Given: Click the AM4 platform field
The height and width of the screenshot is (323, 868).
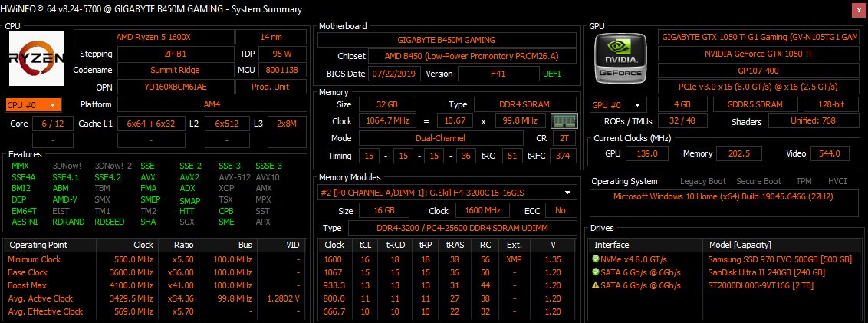Looking at the screenshot, I should point(212,104).
